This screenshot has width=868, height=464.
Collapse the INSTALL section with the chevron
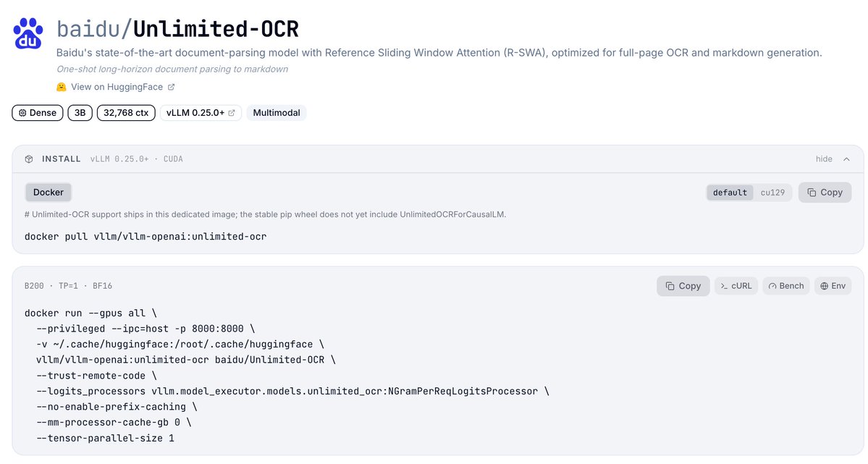tap(846, 159)
